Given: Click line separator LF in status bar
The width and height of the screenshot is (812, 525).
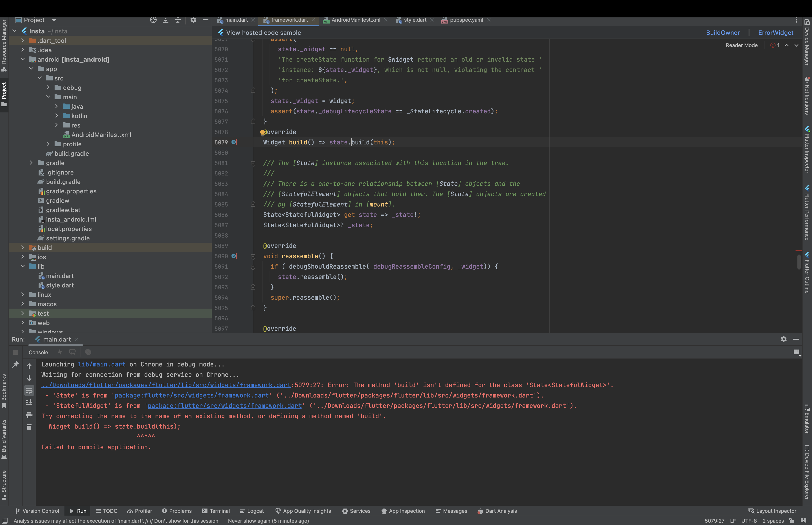Looking at the screenshot, I should tap(733, 521).
